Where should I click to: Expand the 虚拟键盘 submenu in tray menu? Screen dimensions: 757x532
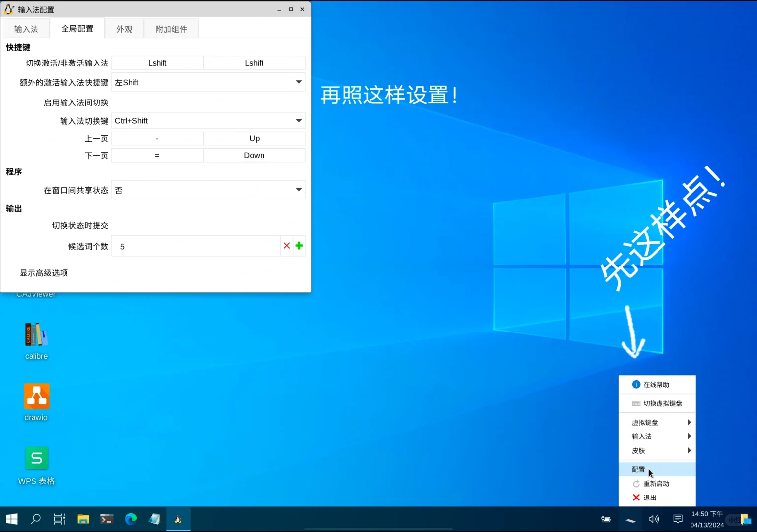(x=657, y=422)
